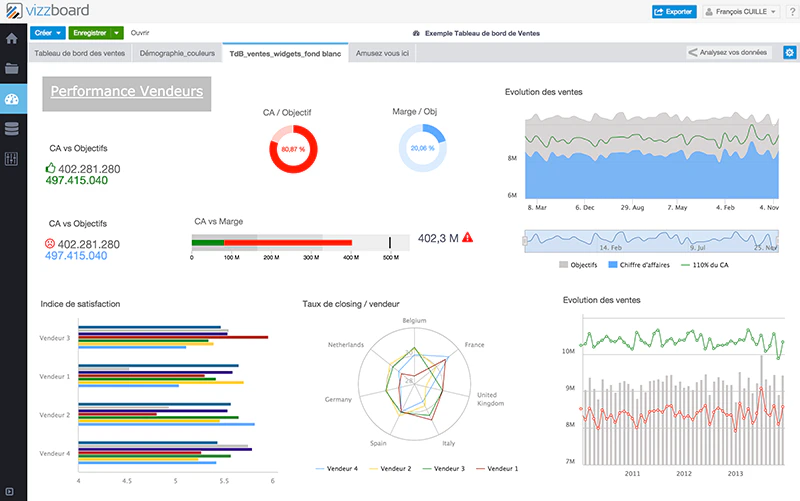This screenshot has height=501, width=800.
Task: Select TdB_ventes_widgets_fond blanc tab
Action: pyautogui.click(x=285, y=53)
